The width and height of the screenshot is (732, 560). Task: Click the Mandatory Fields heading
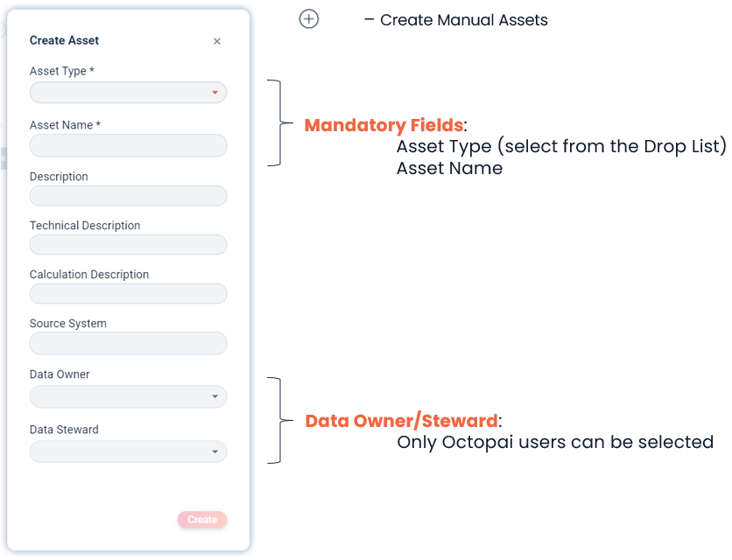[384, 125]
